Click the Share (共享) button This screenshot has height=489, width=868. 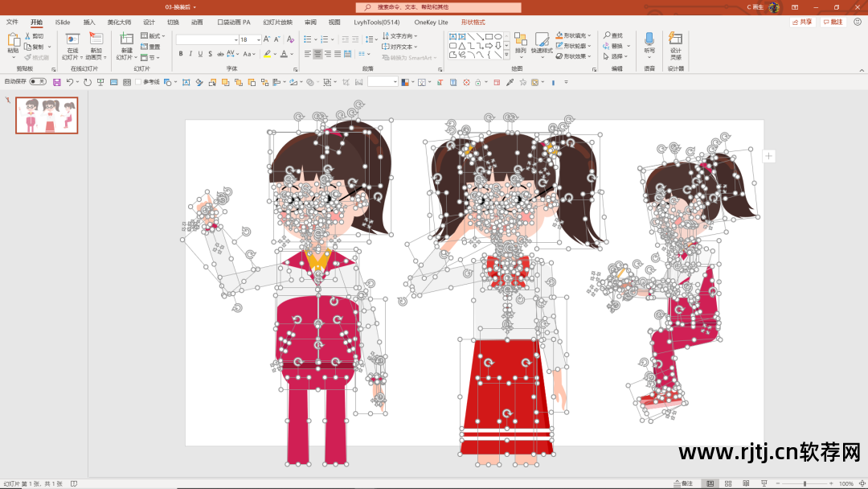[x=802, y=23]
